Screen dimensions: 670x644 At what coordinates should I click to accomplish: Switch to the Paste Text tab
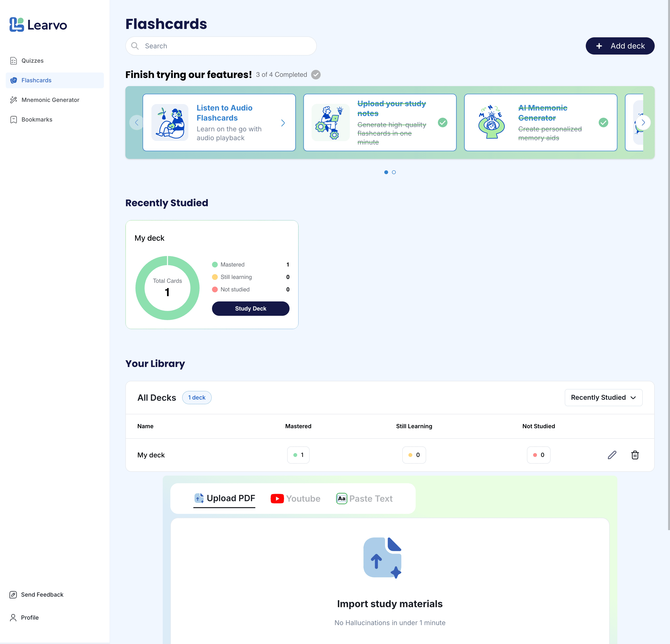(x=364, y=499)
